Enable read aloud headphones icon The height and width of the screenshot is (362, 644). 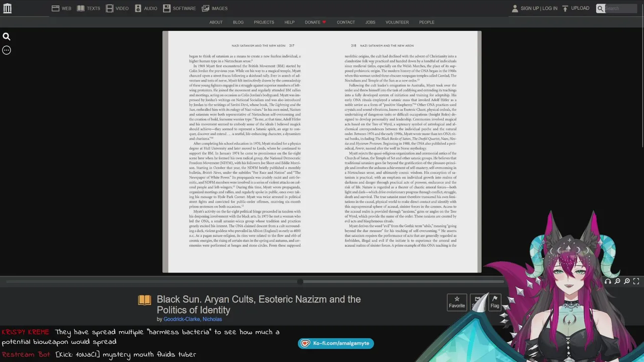coord(608,282)
